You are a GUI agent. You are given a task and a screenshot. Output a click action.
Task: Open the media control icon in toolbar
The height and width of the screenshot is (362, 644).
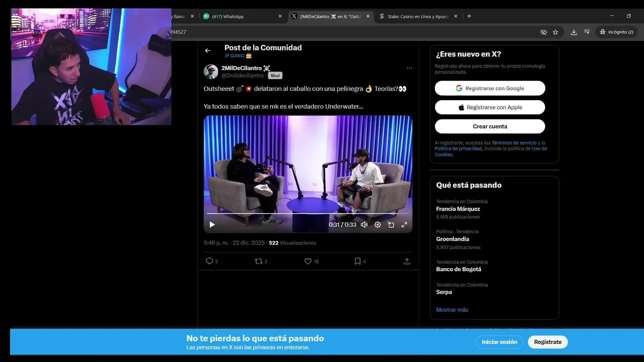point(587,32)
